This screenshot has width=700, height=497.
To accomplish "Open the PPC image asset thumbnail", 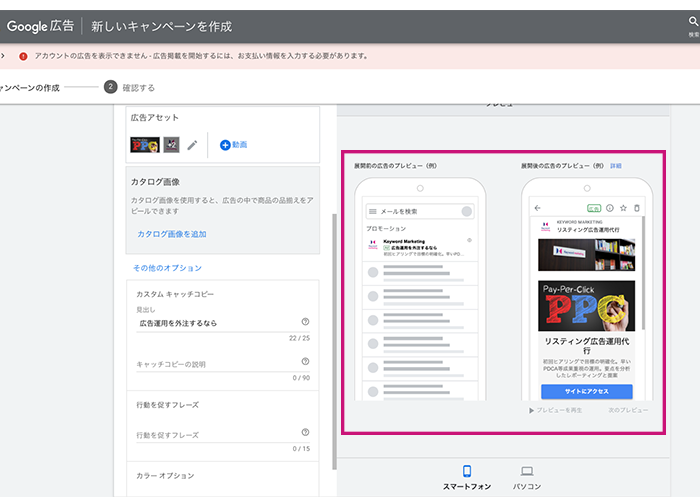I will 145,145.
